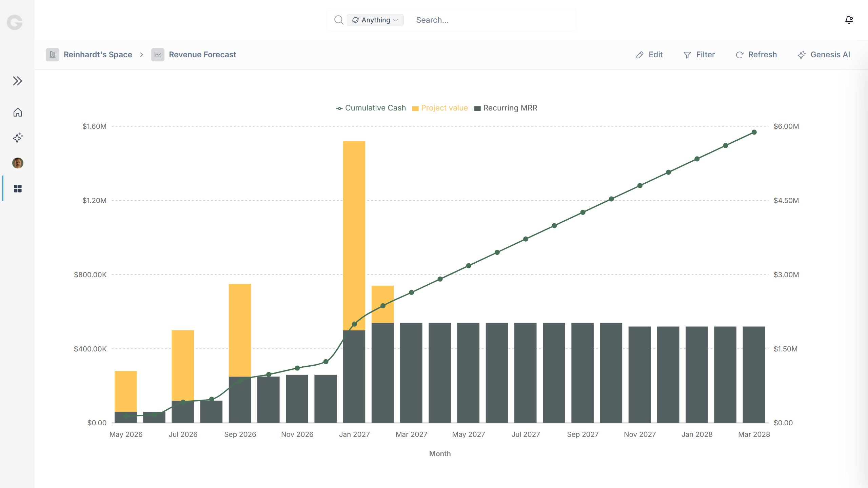Viewport: 868px width, 488px height.
Task: Toggle Recurring MRR legend series
Action: coord(506,108)
